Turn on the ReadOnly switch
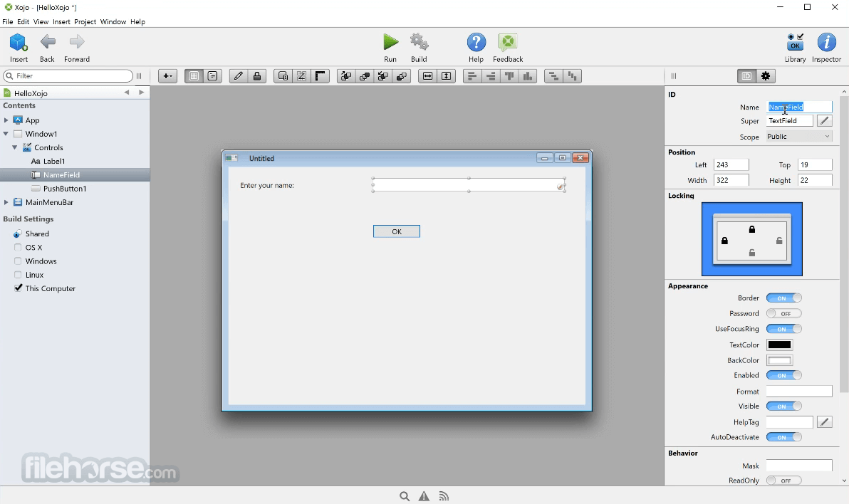The height and width of the screenshot is (504, 849). pyautogui.click(x=784, y=481)
